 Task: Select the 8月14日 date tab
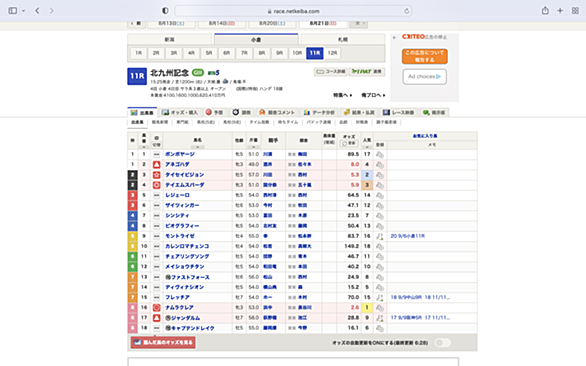[222, 23]
